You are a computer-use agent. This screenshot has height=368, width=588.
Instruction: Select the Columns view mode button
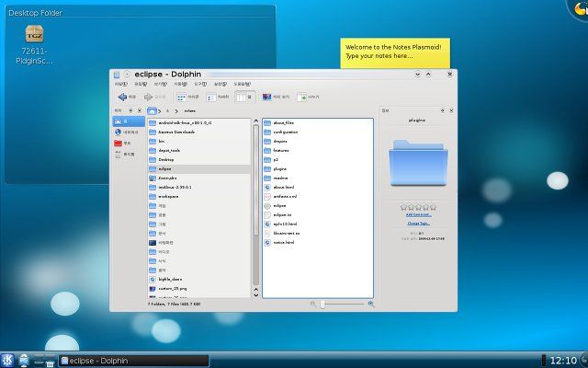coord(245,97)
